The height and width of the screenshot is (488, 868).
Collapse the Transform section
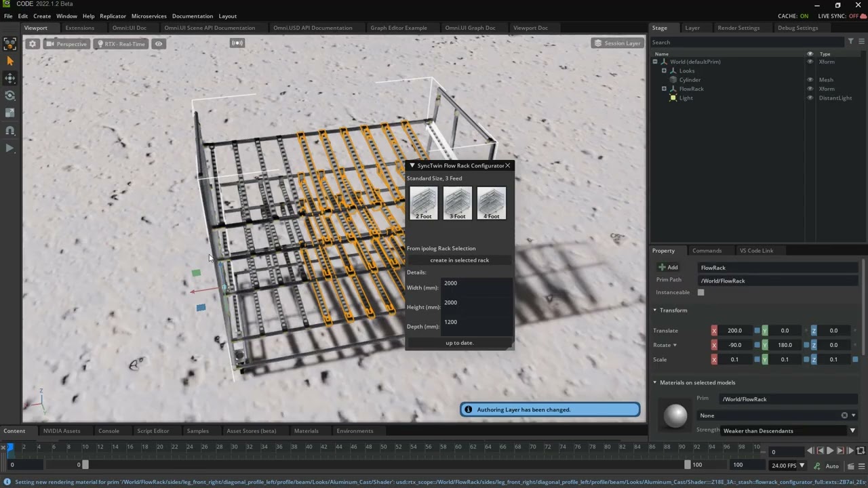point(655,310)
